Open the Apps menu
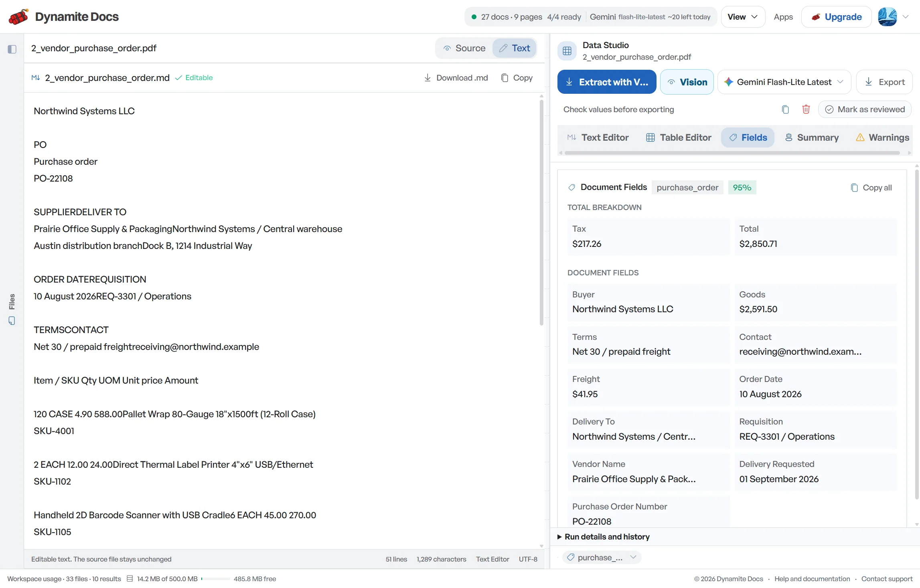Image resolution: width=920 pixels, height=588 pixels. [783, 17]
